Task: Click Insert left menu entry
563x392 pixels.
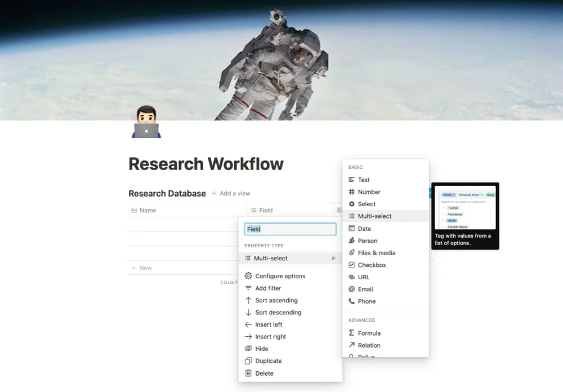Action: coord(290,324)
